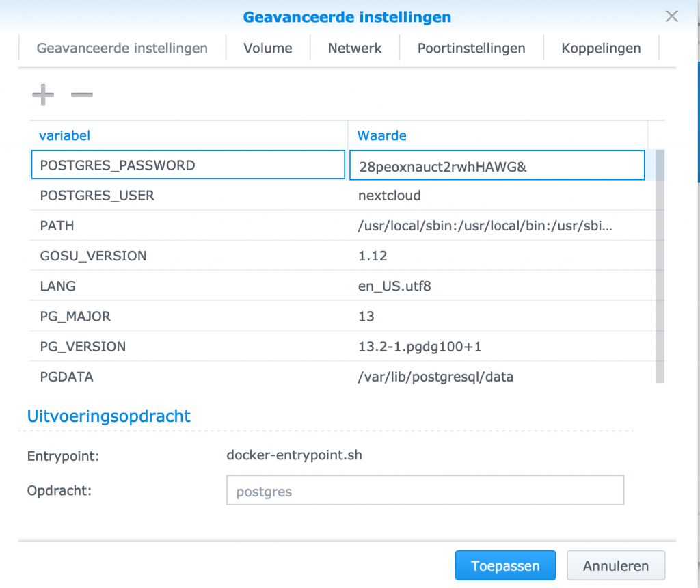Select the en_US.utf8 value cell
700x588 pixels.
tap(498, 286)
